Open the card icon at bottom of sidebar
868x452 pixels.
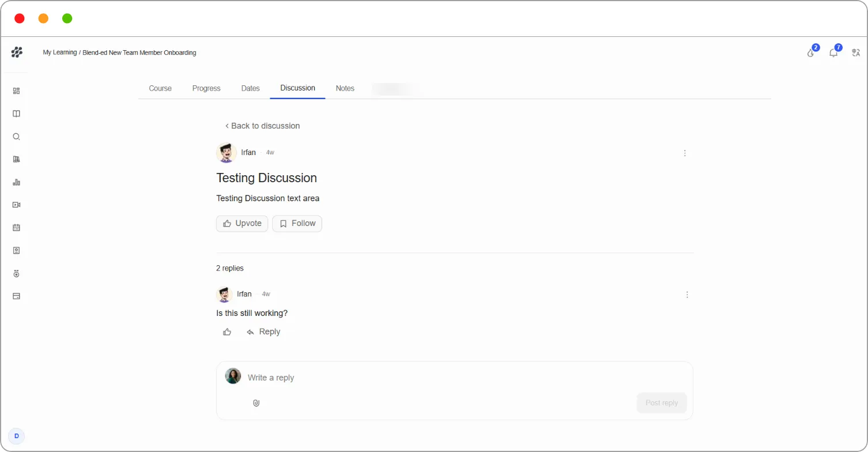16,296
